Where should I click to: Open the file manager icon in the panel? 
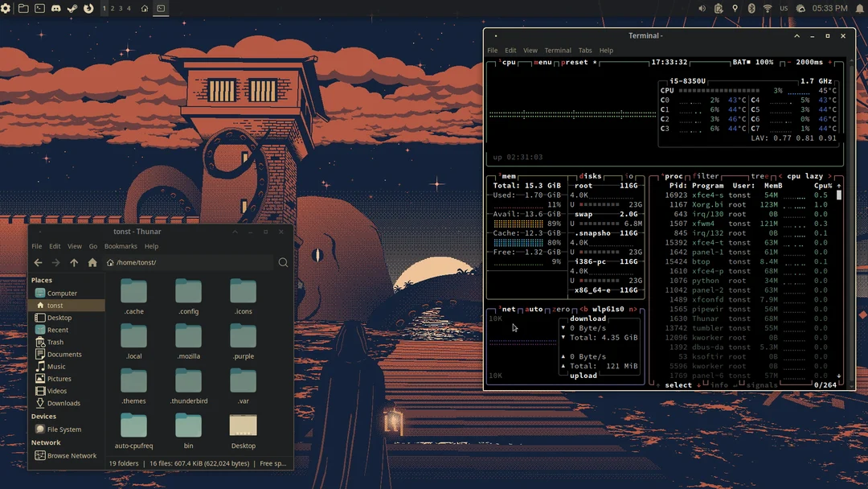(23, 9)
